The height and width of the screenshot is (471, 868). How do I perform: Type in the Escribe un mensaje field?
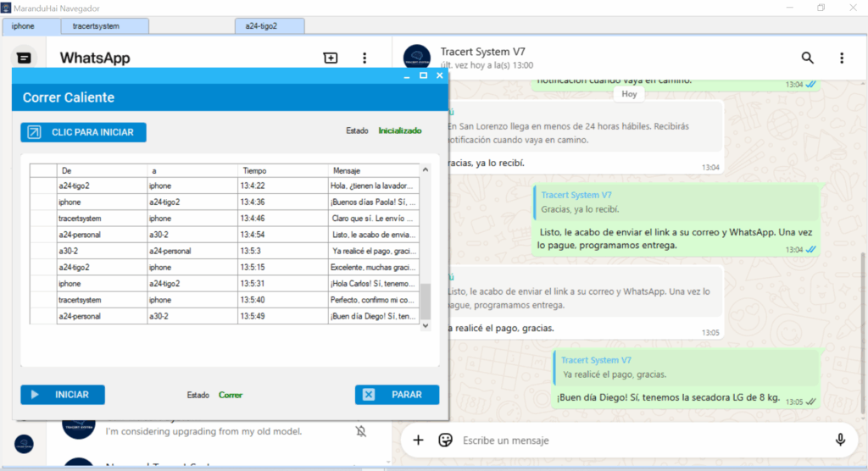click(x=636, y=441)
